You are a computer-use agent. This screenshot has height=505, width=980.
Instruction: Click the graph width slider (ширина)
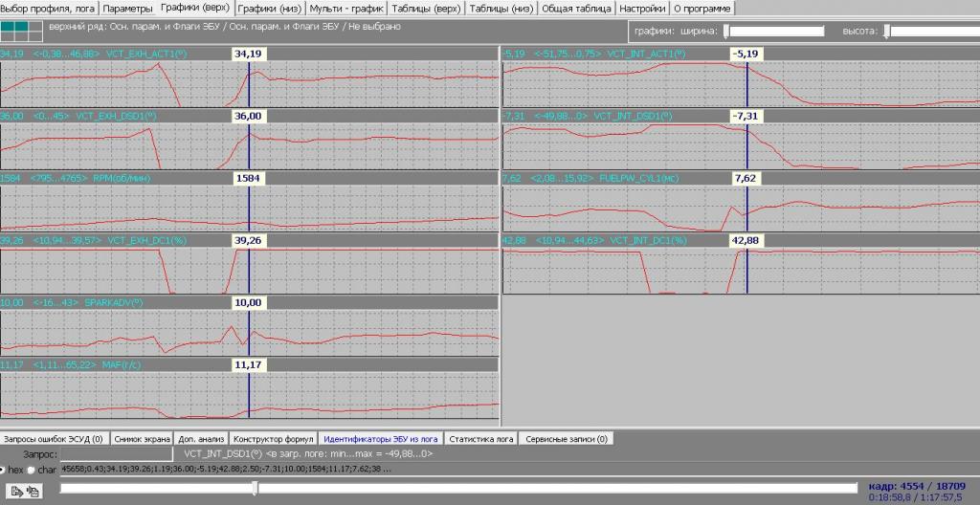pos(773,32)
